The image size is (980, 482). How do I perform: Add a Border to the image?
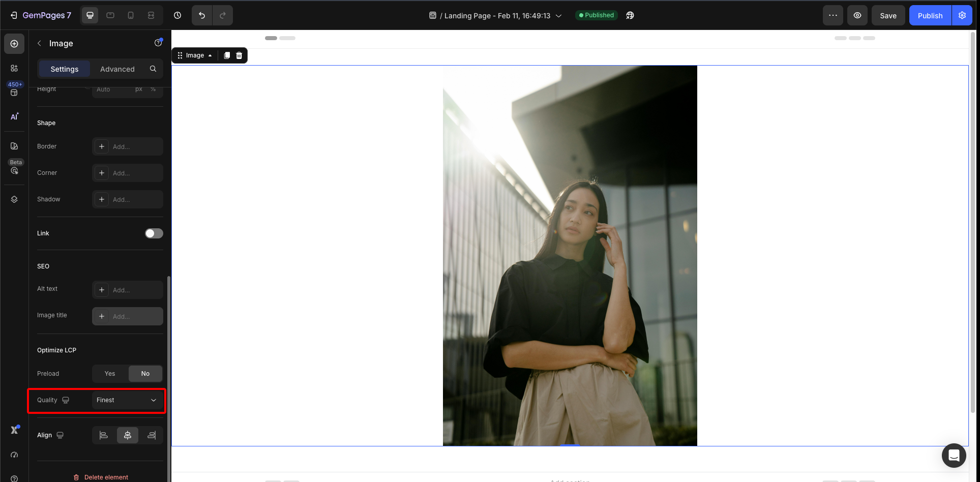(128, 146)
